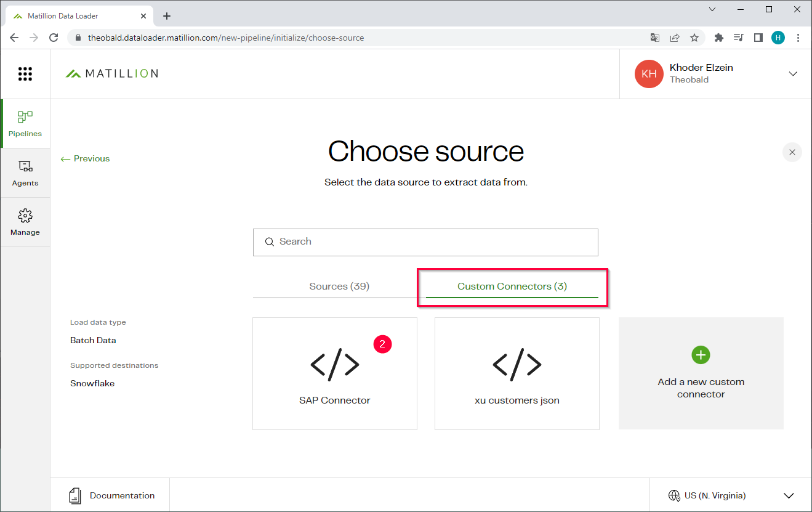Share this page icon
The height and width of the screenshot is (512, 812).
[675, 38]
